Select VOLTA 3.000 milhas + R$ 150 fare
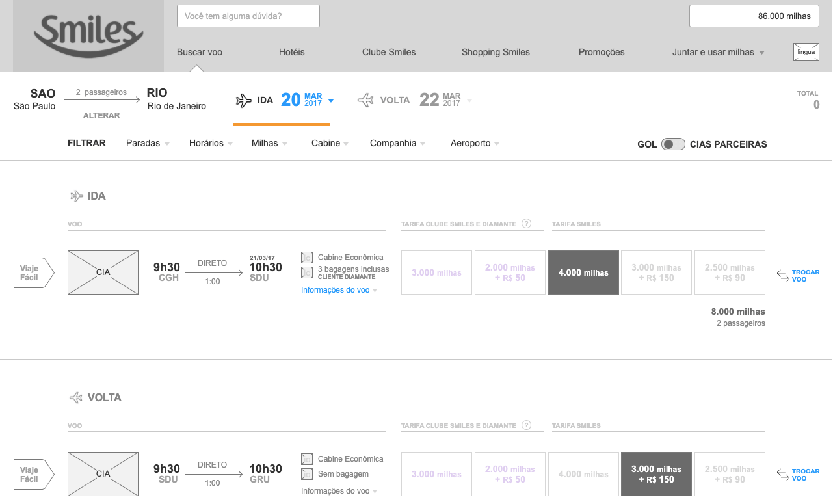Viewport: 833px width, 504px height. (656, 474)
